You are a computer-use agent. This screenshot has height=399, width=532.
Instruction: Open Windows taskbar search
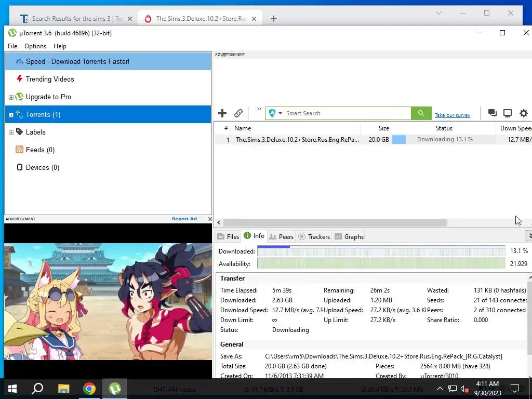[37, 389]
